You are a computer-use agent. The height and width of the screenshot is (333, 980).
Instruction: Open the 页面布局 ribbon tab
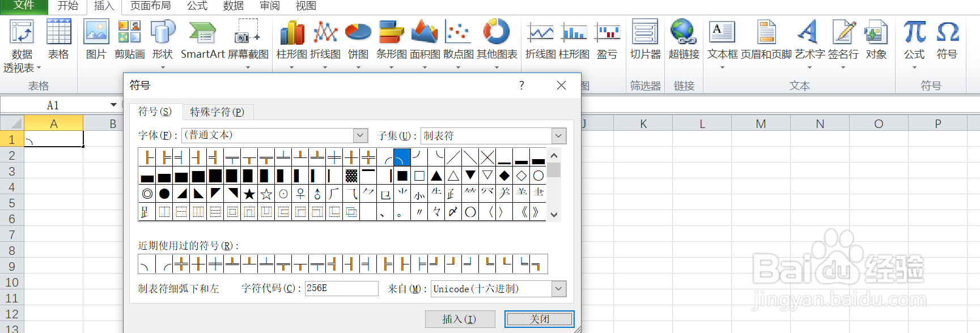pos(150,6)
